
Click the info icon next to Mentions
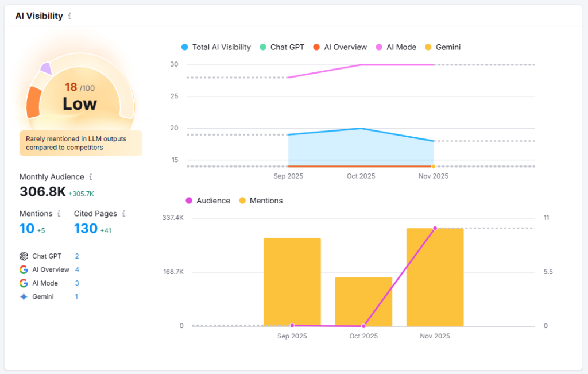59,214
